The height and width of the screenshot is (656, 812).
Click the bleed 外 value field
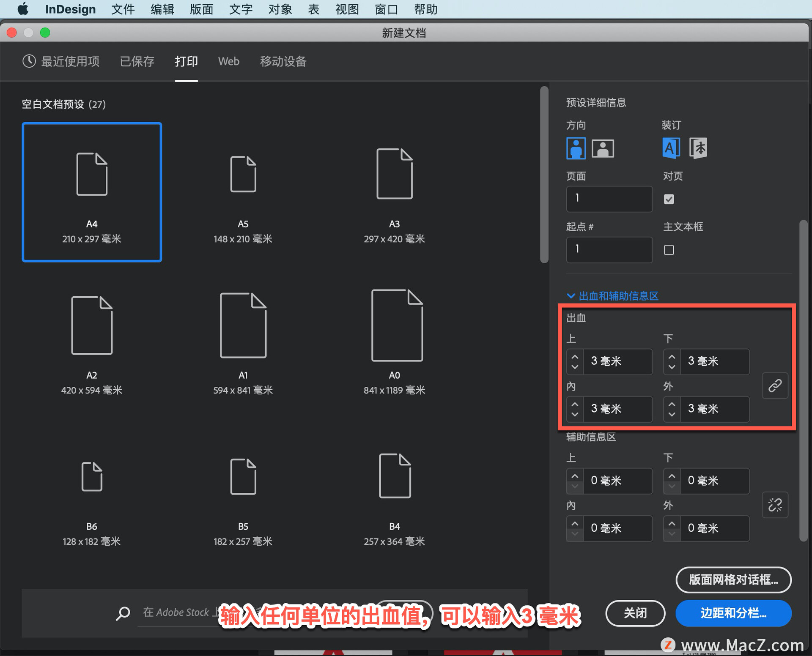715,409
